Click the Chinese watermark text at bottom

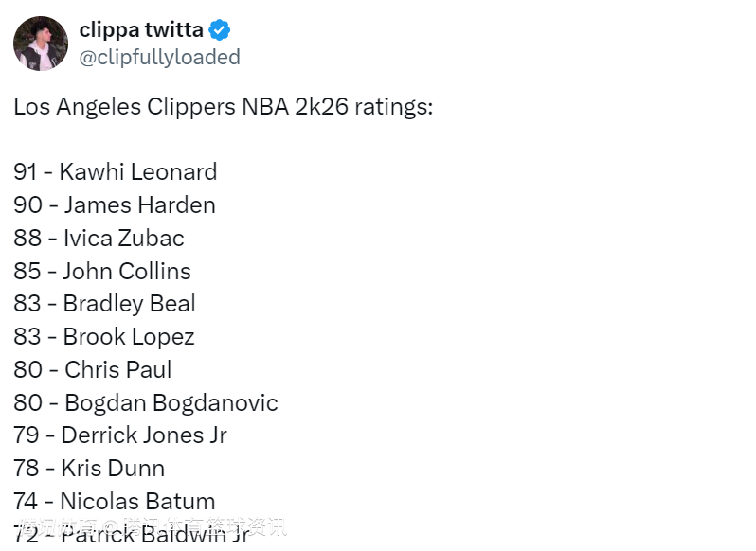pyautogui.click(x=152, y=526)
